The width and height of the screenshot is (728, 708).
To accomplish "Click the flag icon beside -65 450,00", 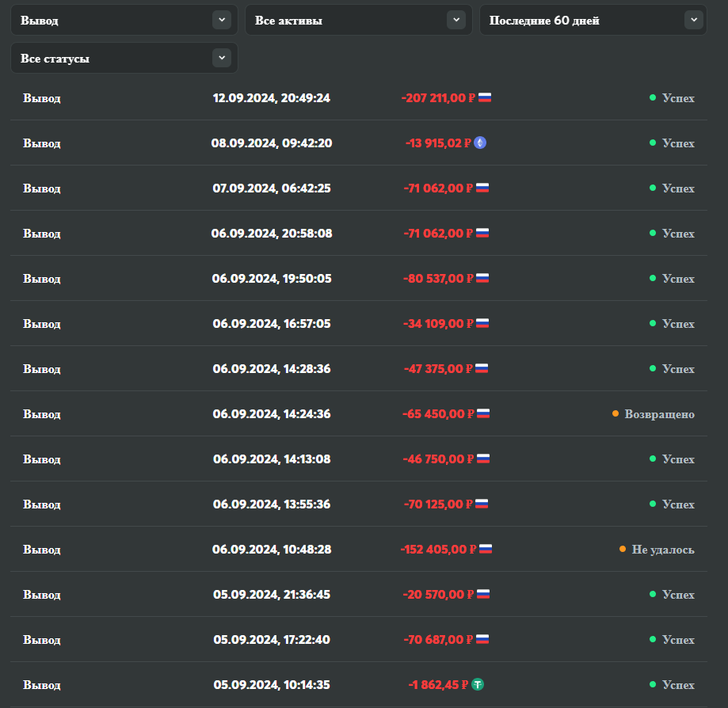I will (483, 414).
